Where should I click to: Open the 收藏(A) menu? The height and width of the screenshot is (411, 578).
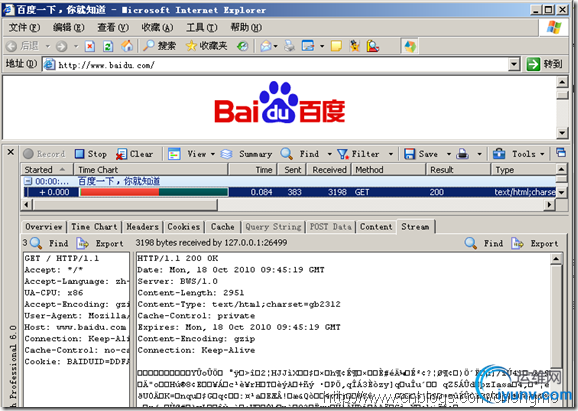tap(157, 28)
